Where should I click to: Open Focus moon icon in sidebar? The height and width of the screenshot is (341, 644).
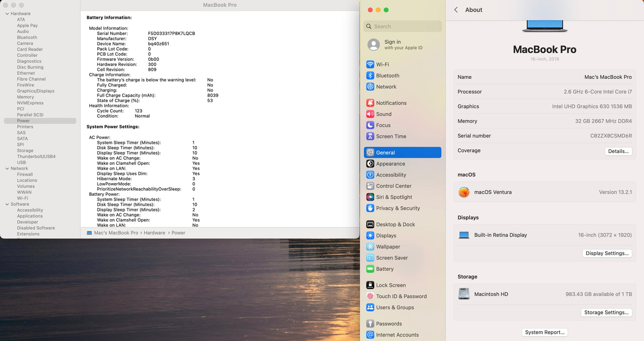click(x=370, y=125)
